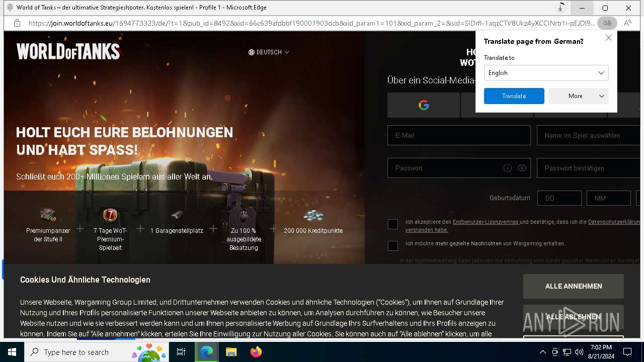This screenshot has height=362, width=644.
Task: Close the Translate page popup
Action: (609, 38)
